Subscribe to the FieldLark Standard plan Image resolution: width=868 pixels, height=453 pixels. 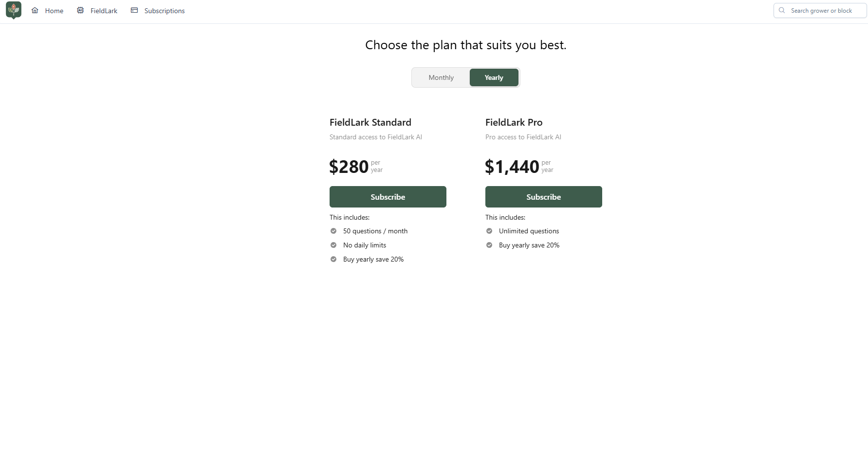click(x=388, y=197)
